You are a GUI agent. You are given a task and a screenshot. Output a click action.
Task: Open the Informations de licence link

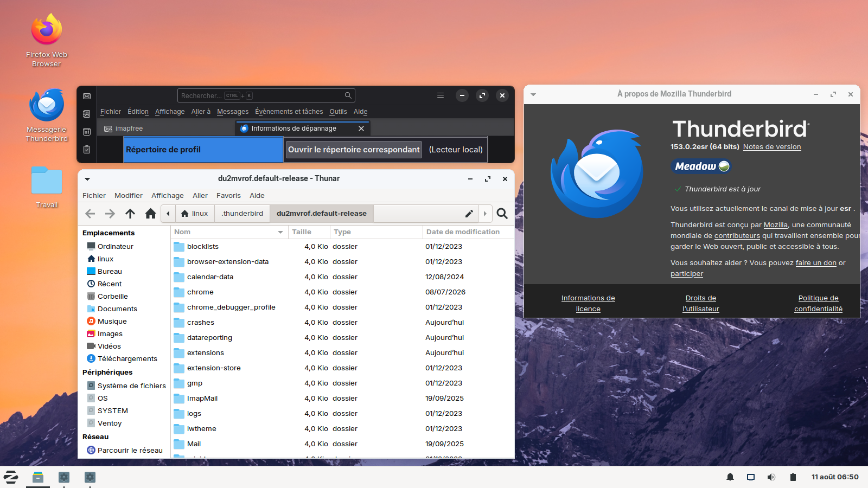(x=588, y=304)
